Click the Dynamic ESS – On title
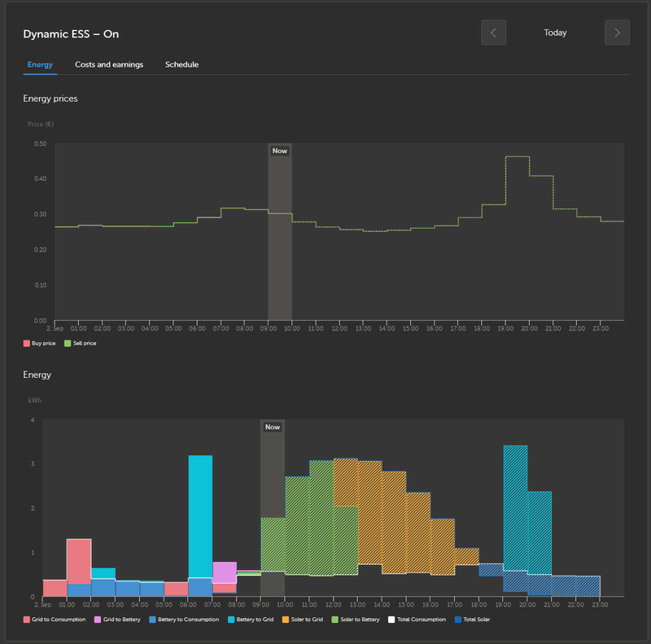 point(71,34)
